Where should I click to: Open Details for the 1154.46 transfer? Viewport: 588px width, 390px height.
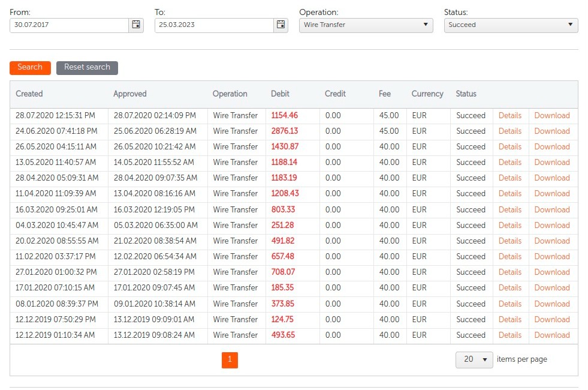[x=509, y=116]
